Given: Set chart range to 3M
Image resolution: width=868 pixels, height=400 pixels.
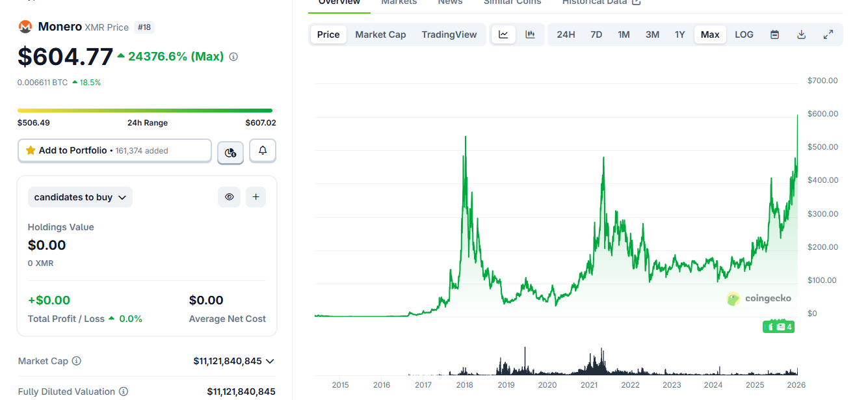Looking at the screenshot, I should (x=652, y=34).
